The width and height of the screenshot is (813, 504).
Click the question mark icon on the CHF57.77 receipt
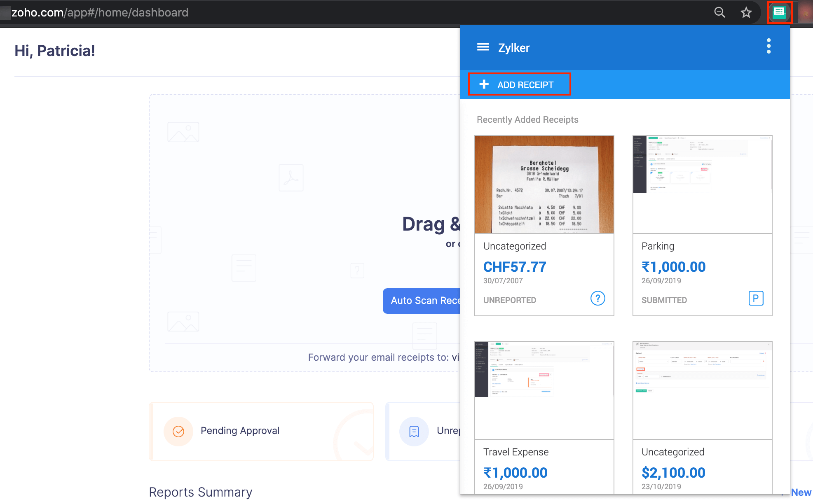tap(597, 298)
